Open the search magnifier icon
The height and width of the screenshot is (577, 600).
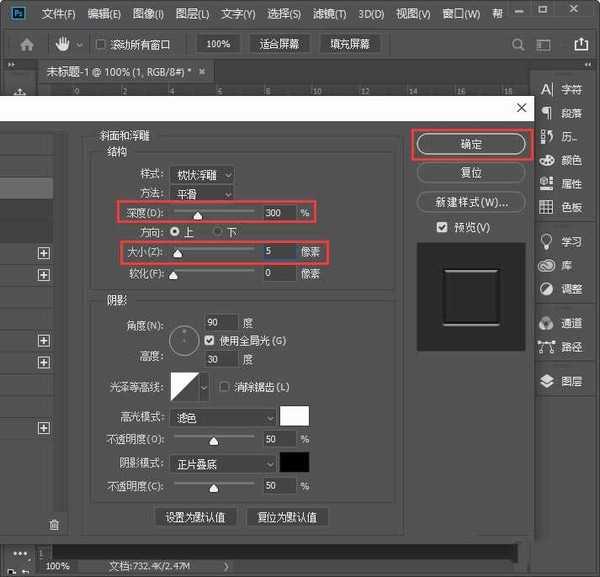point(517,45)
